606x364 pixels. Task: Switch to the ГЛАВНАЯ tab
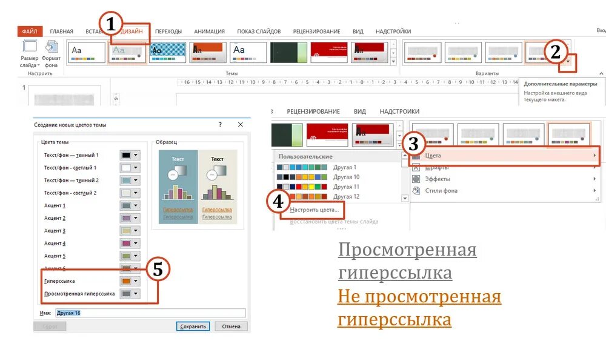61,31
